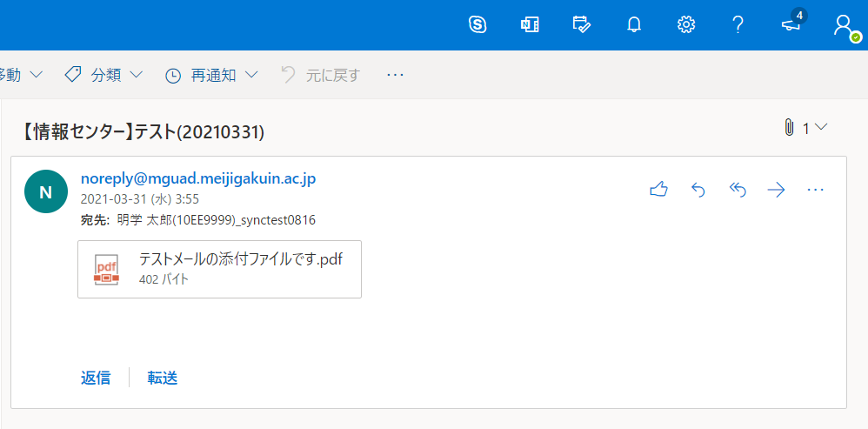Click the reply-all double arrow icon
This screenshot has width=868, height=429.
pyautogui.click(x=738, y=190)
